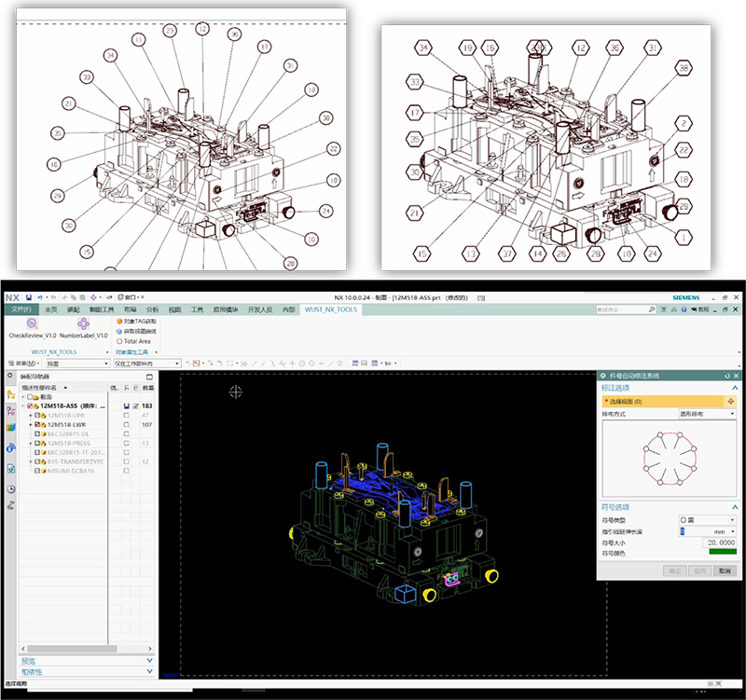Toggle the 截面 folder checkbox
This screenshot has width=746, height=700.
click(30, 397)
